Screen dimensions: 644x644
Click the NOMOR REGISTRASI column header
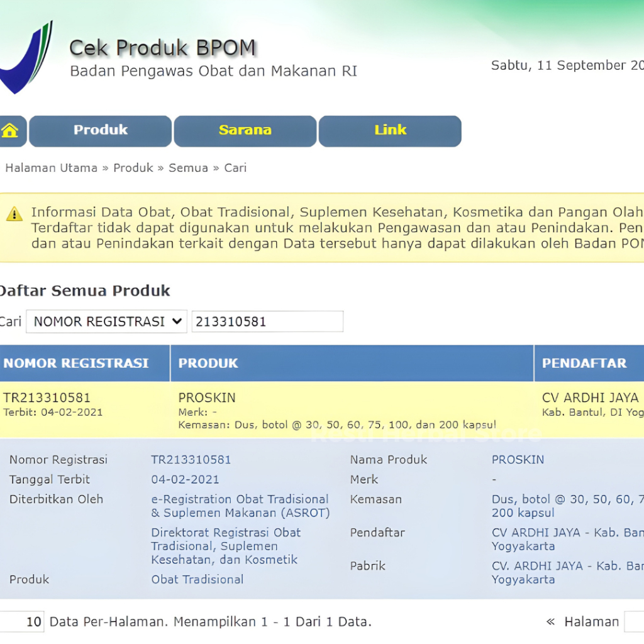pos(85,363)
